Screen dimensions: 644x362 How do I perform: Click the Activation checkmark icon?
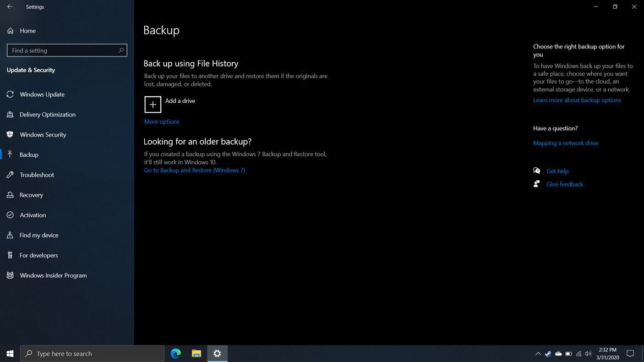click(10, 215)
